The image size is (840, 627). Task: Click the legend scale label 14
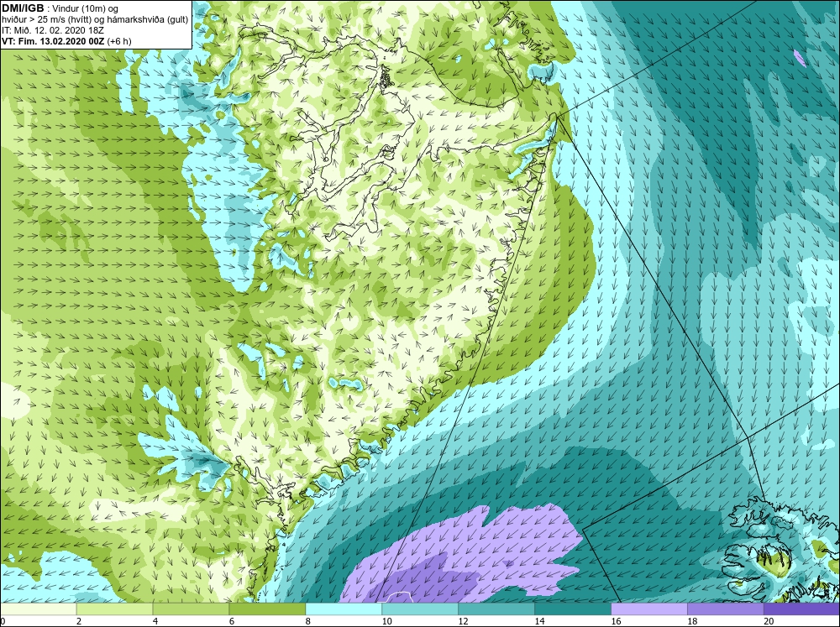[x=539, y=621]
